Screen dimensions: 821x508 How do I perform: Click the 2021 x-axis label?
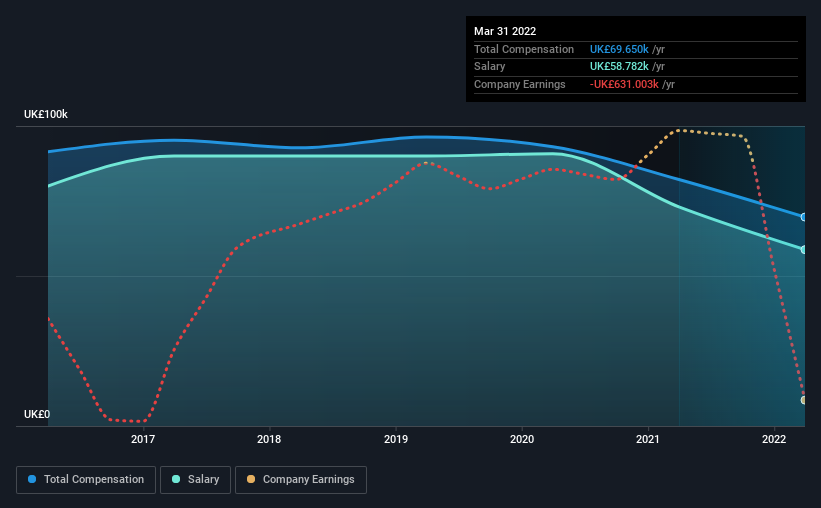click(648, 439)
